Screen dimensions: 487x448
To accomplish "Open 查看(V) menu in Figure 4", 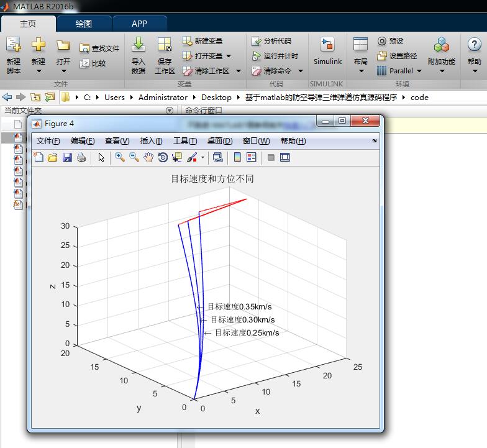I will [x=117, y=141].
